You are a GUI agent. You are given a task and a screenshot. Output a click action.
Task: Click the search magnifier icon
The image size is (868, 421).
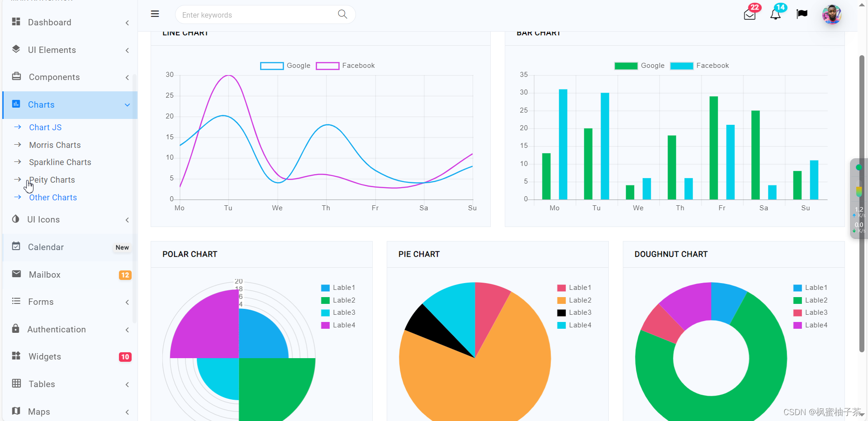(342, 14)
